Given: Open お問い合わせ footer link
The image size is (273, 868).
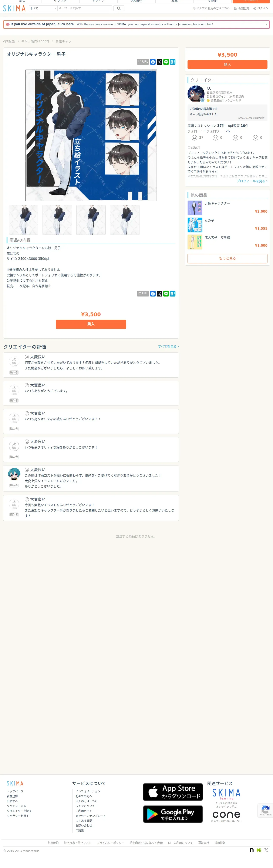Looking at the screenshot, I should click(x=84, y=826).
